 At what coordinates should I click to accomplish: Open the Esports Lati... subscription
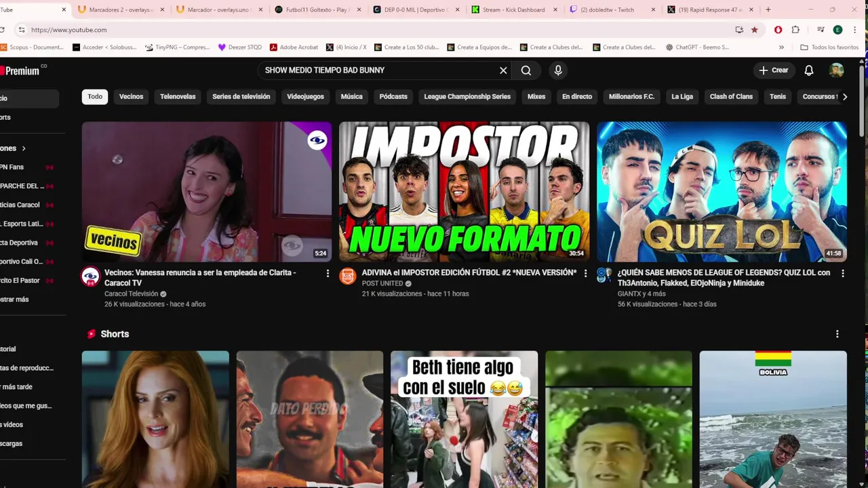[x=28, y=224]
